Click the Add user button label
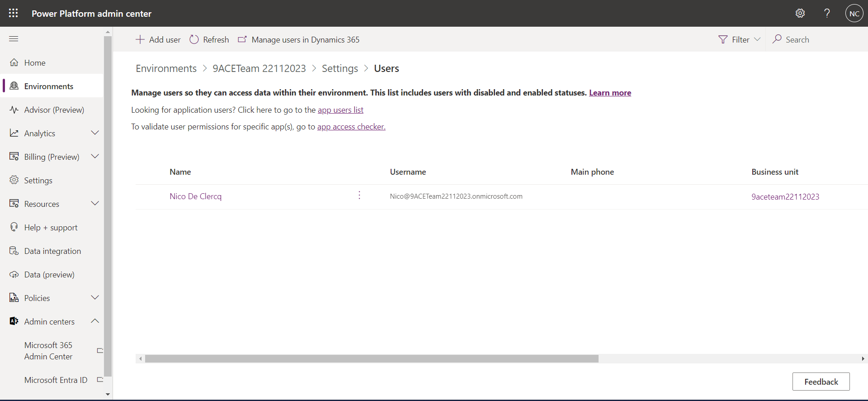Image resolution: width=868 pixels, height=401 pixels. pyautogui.click(x=165, y=40)
